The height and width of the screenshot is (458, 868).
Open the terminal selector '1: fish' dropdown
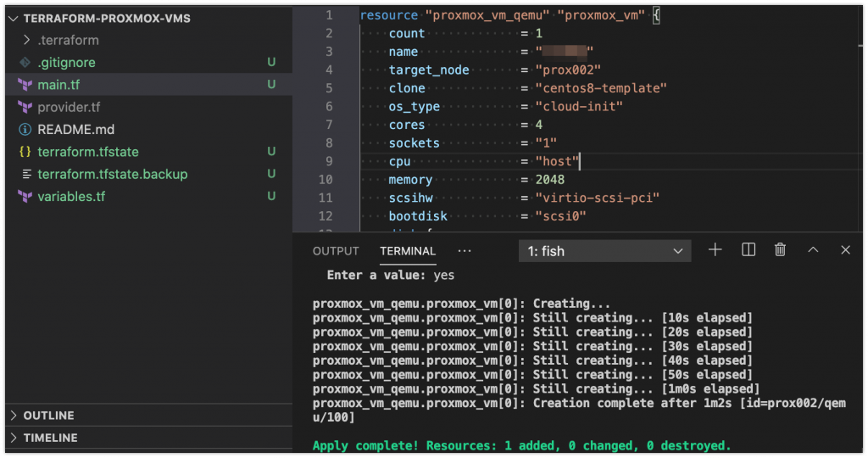[604, 251]
